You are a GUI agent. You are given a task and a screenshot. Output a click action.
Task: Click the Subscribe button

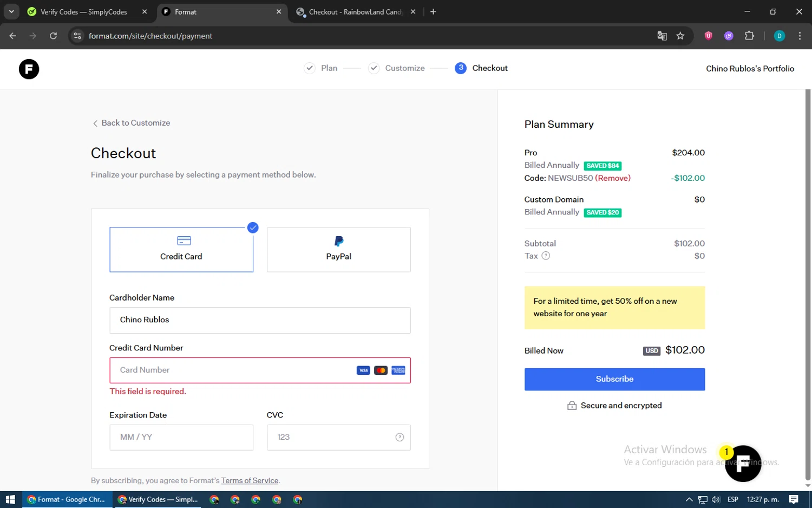[x=614, y=379]
